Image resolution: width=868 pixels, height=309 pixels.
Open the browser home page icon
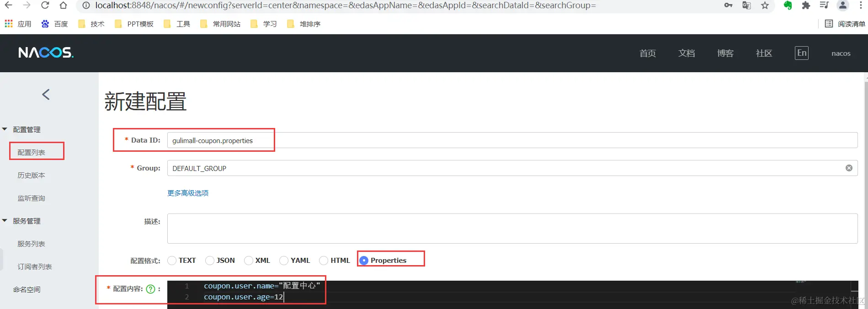pyautogui.click(x=63, y=5)
